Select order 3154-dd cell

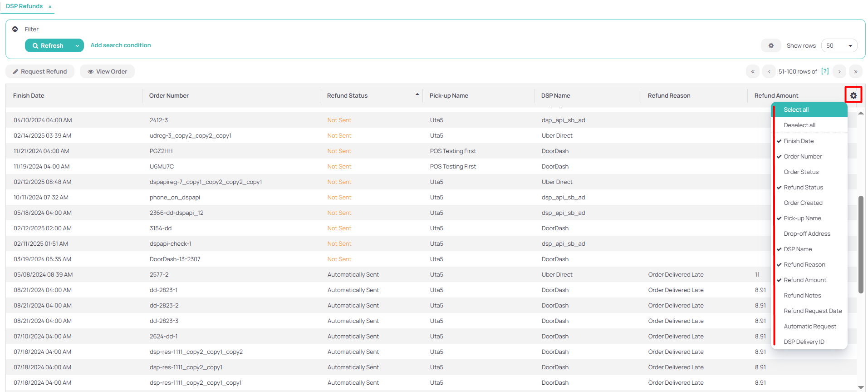[161, 228]
